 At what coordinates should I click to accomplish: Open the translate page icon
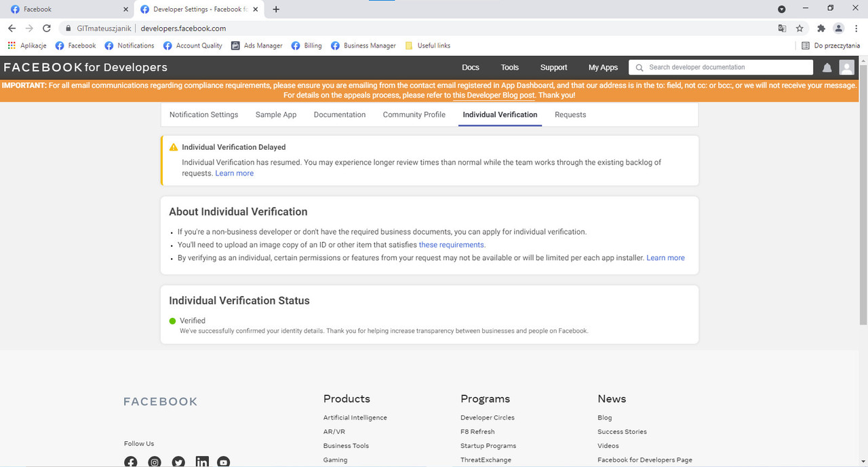point(782,28)
